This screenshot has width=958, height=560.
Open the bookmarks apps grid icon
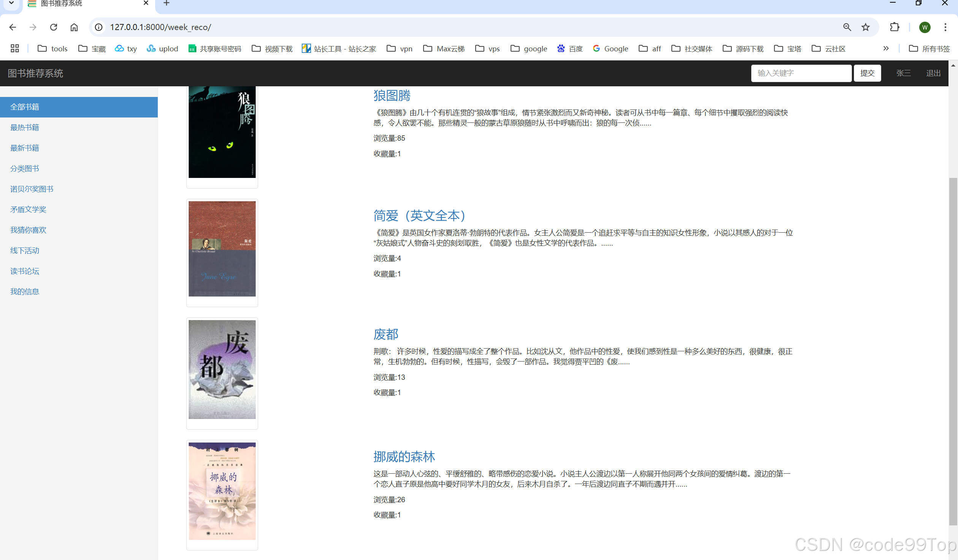(14, 48)
